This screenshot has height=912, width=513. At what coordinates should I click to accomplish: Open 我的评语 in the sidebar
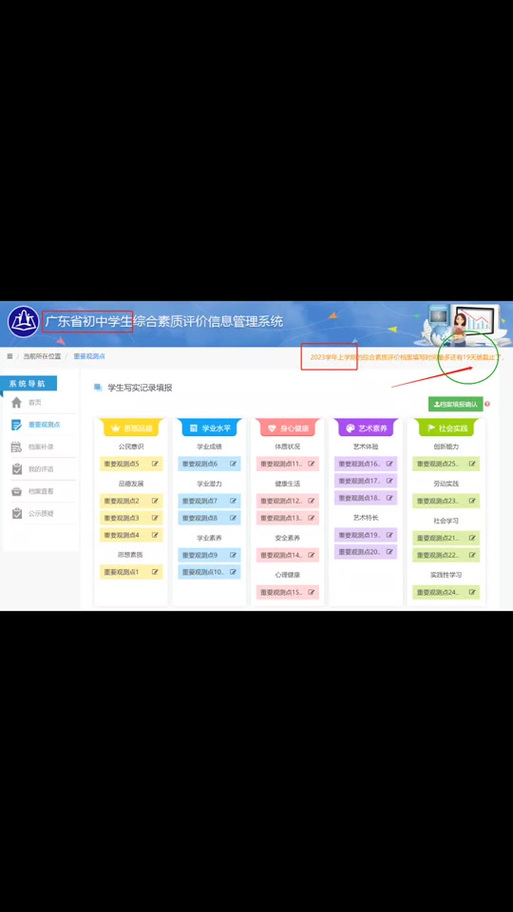41,469
